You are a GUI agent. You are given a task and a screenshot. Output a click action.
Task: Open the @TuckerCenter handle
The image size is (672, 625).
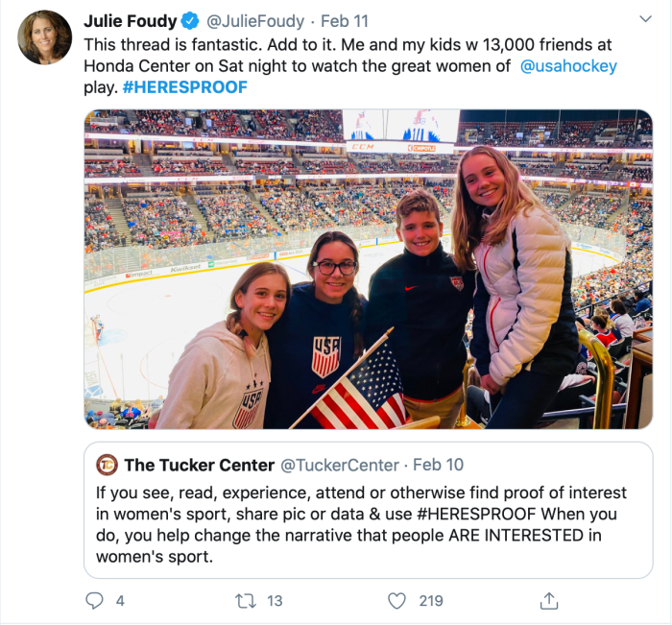pos(339,465)
